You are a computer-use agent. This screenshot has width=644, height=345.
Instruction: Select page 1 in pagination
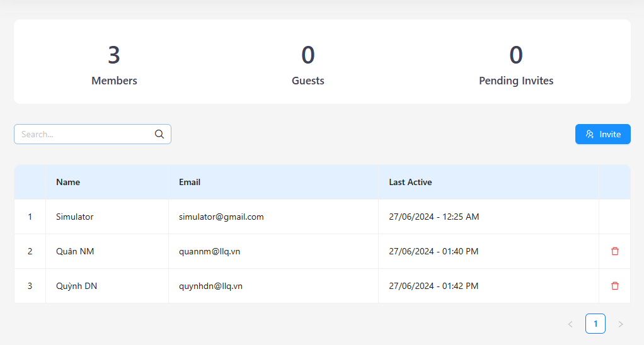click(595, 324)
